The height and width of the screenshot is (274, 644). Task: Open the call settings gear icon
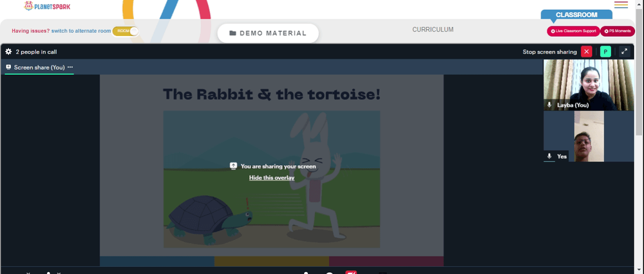click(8, 52)
